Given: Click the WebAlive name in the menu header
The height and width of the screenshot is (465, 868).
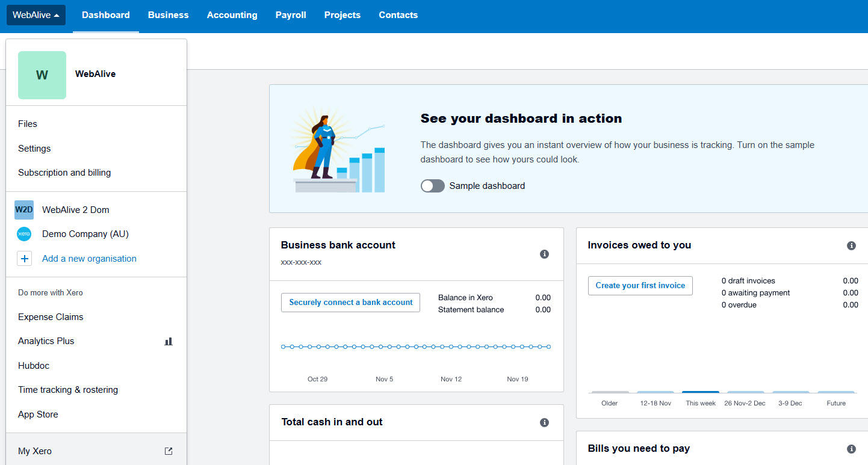Looking at the screenshot, I should pos(95,74).
